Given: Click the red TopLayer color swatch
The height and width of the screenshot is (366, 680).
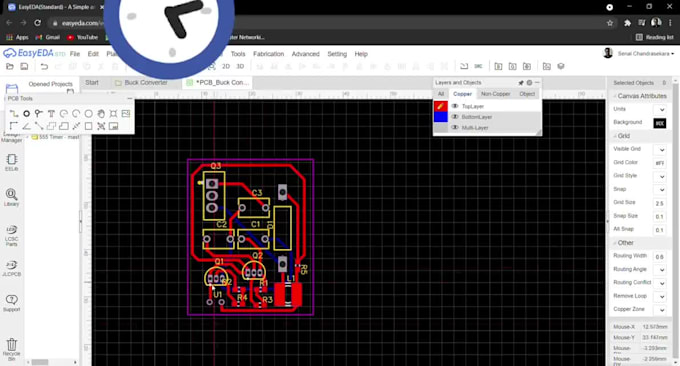Looking at the screenshot, I should [441, 106].
